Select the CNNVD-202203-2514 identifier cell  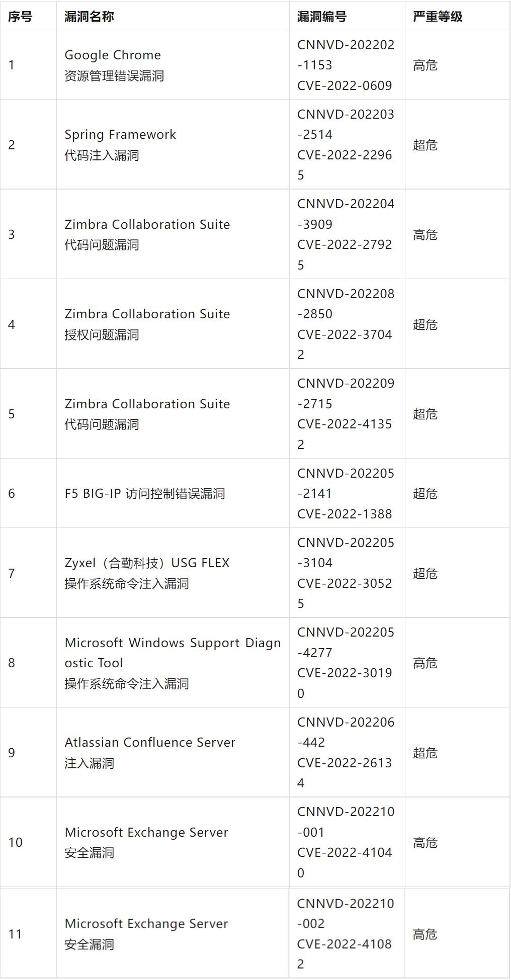tap(346, 144)
